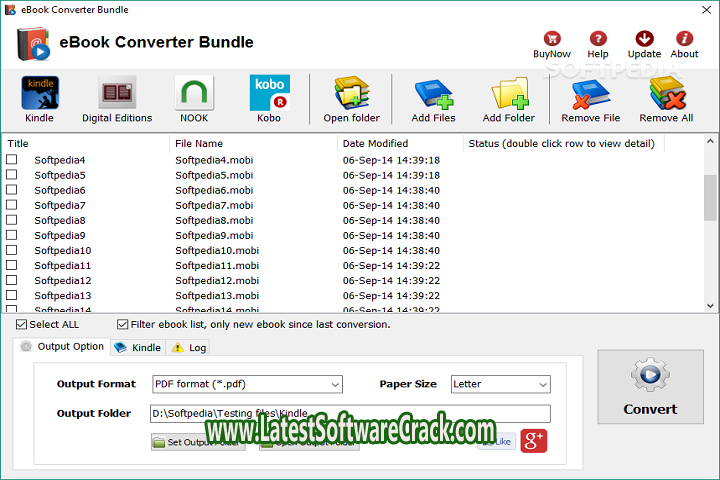Open the Kindle source icon
Screen dimensions: 720x480
pos(39,93)
